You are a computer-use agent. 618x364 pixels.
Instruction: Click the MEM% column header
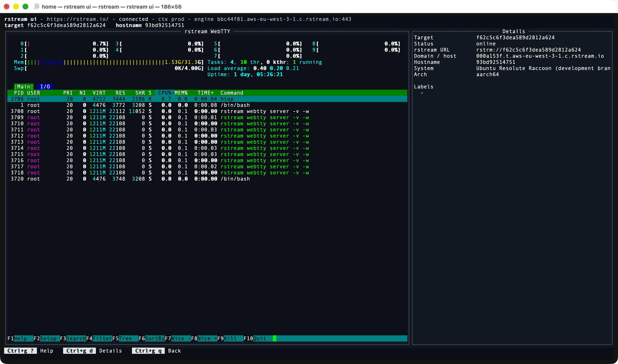[181, 93]
